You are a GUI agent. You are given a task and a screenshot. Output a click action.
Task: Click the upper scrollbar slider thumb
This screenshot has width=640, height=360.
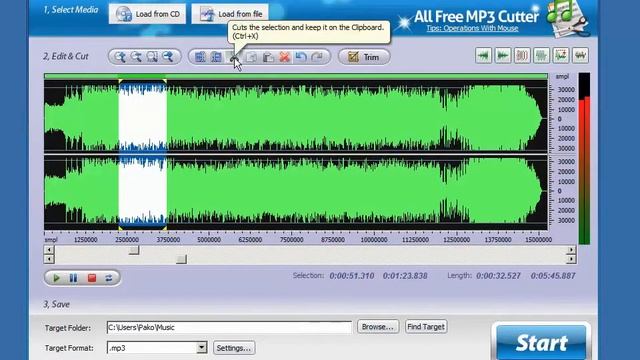coord(134,250)
